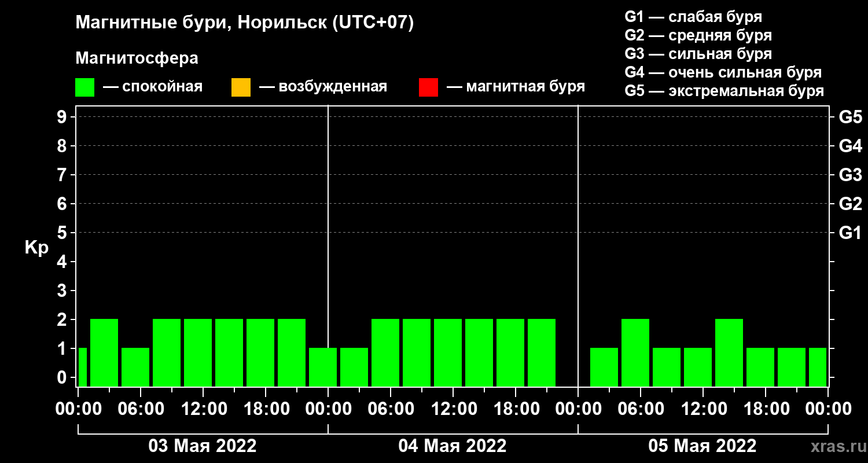This screenshot has height=463, width=868.
Task: Click the Kp 1 bar starting 18:00 on 05 May
Action: (760, 367)
